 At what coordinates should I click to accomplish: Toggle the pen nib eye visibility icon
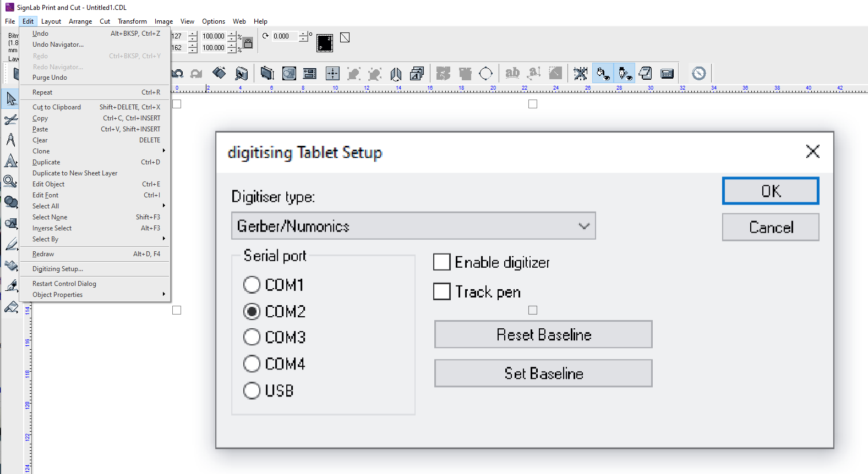pos(624,73)
